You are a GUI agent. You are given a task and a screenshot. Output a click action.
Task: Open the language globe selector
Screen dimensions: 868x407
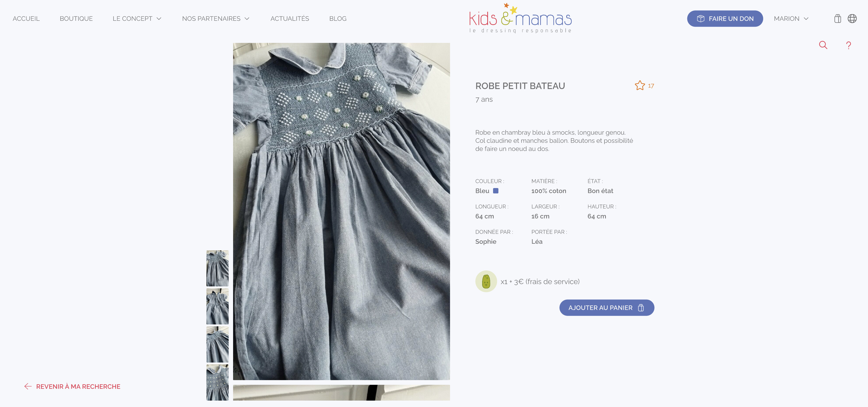tap(853, 19)
